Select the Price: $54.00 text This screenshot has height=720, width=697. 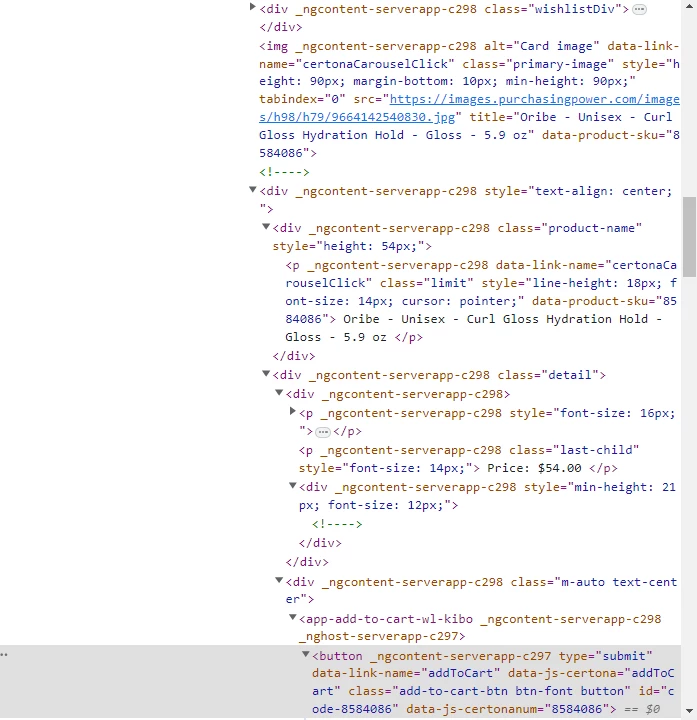tap(534, 468)
